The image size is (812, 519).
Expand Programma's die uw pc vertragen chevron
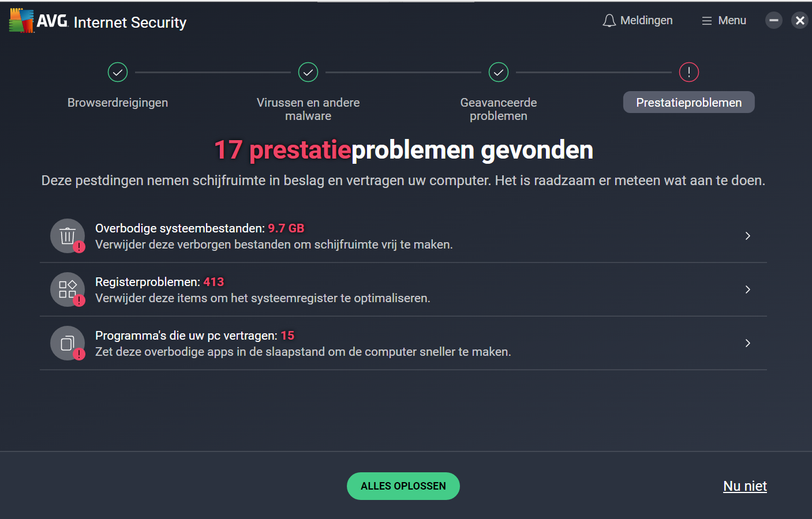[747, 343]
